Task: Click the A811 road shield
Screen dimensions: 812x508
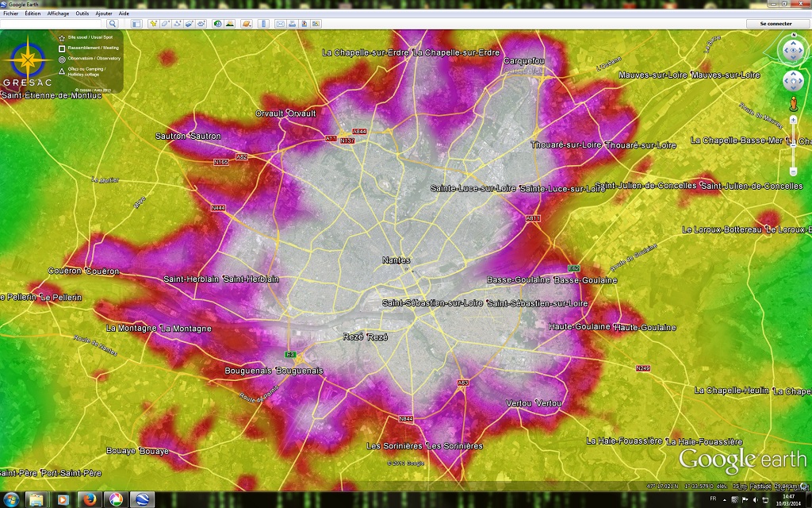Action: pyautogui.click(x=533, y=218)
